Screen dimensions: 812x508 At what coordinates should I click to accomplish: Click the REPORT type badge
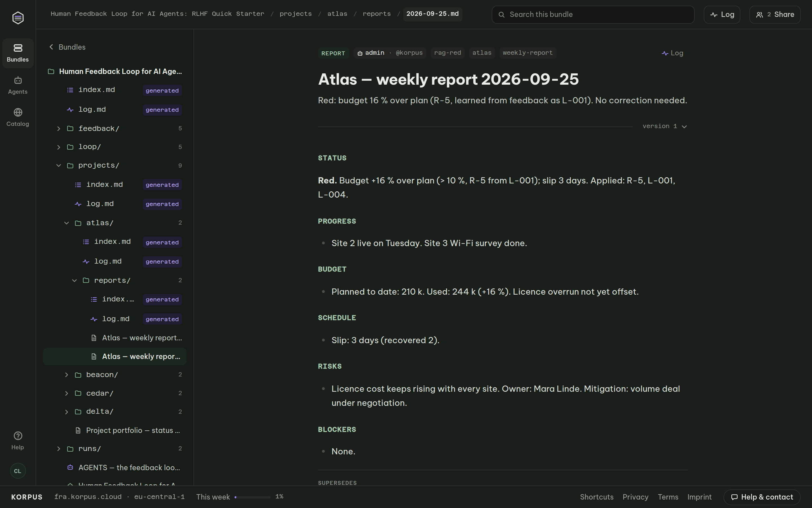click(x=333, y=53)
